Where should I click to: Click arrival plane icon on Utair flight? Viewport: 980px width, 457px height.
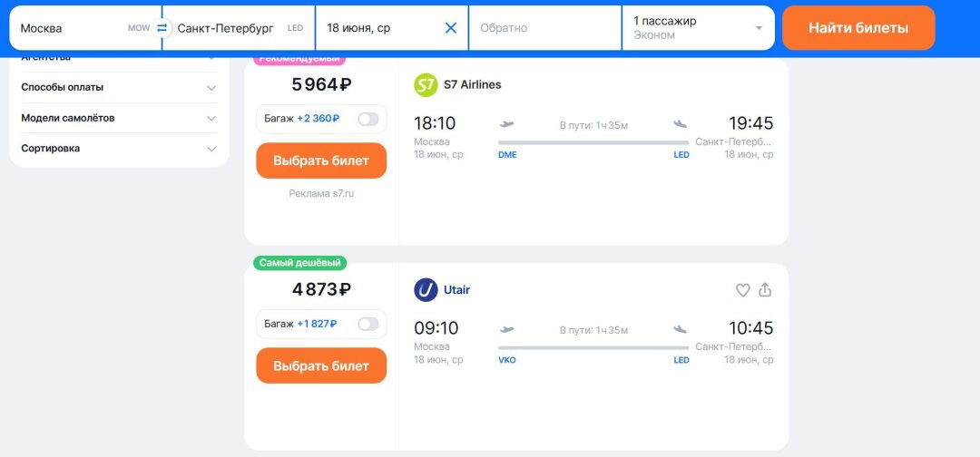(x=681, y=329)
